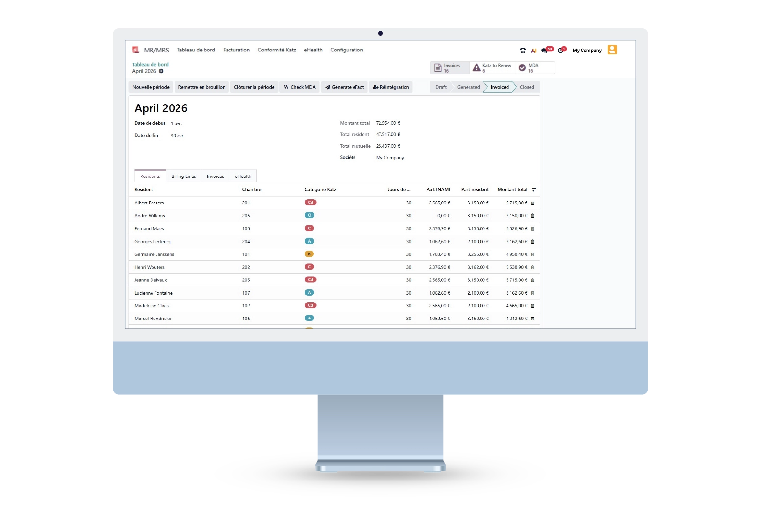Click the Clôturer la période button
The width and height of the screenshot is (761, 532).
[254, 87]
